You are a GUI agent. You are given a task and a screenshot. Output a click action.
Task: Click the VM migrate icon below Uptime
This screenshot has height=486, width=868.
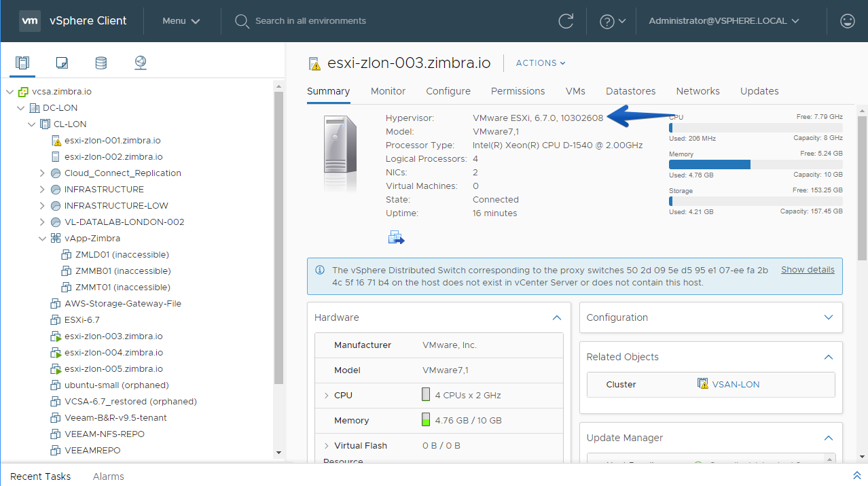[396, 237]
